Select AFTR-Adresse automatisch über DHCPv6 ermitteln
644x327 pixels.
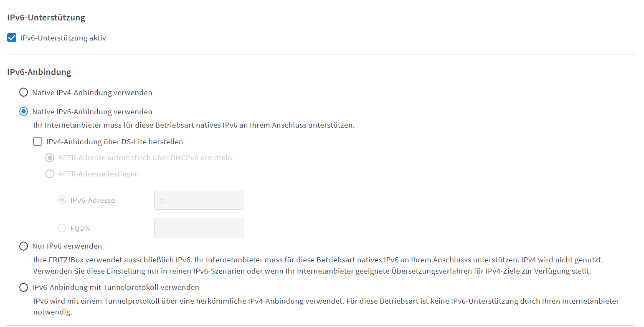[50, 158]
